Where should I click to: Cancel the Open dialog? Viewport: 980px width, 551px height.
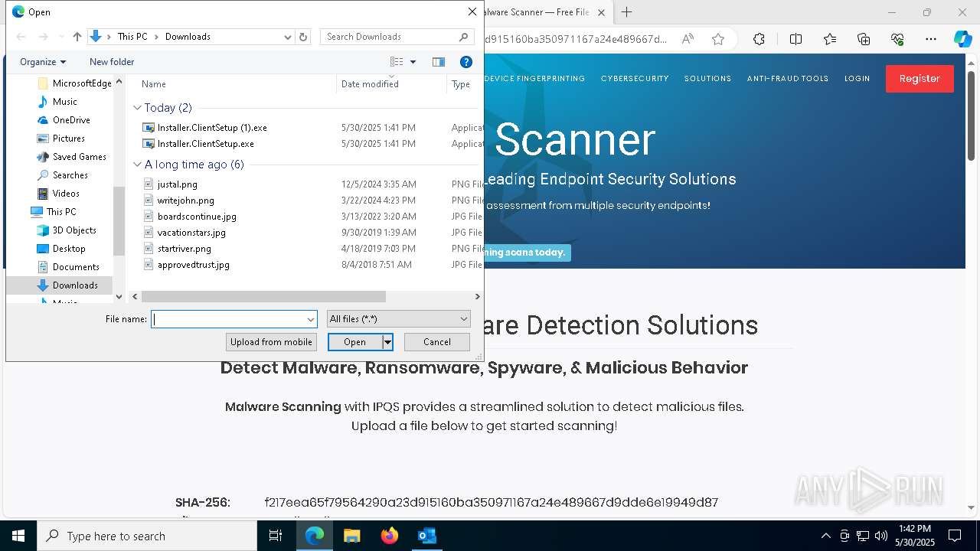(437, 342)
